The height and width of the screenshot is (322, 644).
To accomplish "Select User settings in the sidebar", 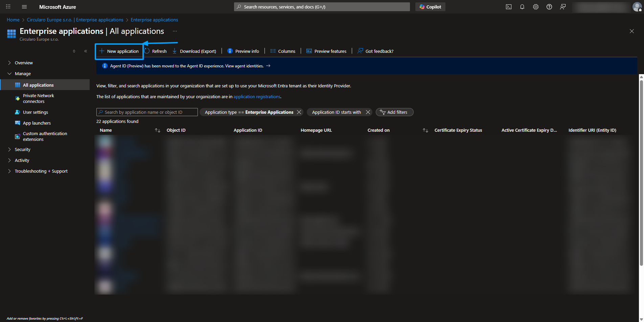I will pos(36,112).
